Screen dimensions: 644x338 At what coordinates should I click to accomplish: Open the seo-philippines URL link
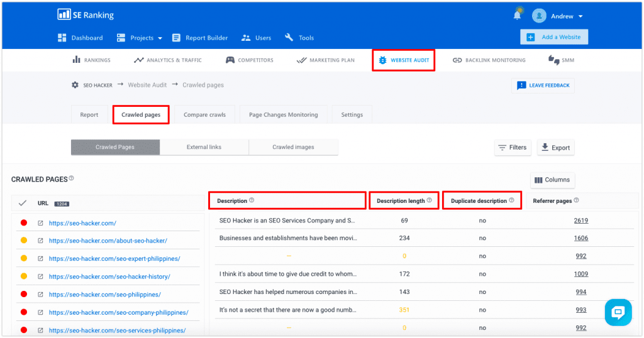coord(105,295)
